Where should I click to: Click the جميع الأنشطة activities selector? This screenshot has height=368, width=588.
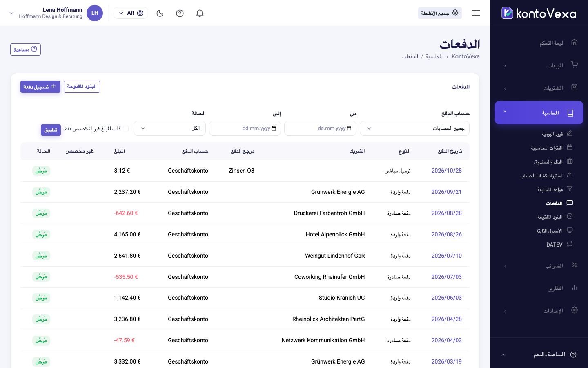[440, 13]
